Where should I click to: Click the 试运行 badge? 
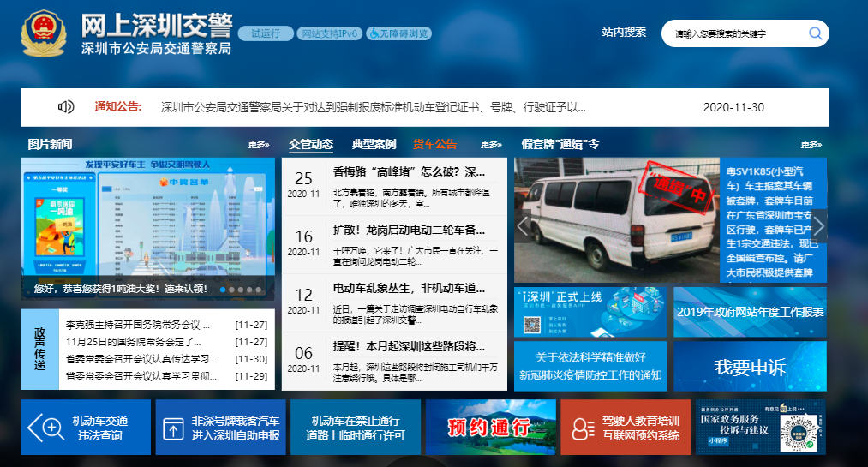click(266, 33)
